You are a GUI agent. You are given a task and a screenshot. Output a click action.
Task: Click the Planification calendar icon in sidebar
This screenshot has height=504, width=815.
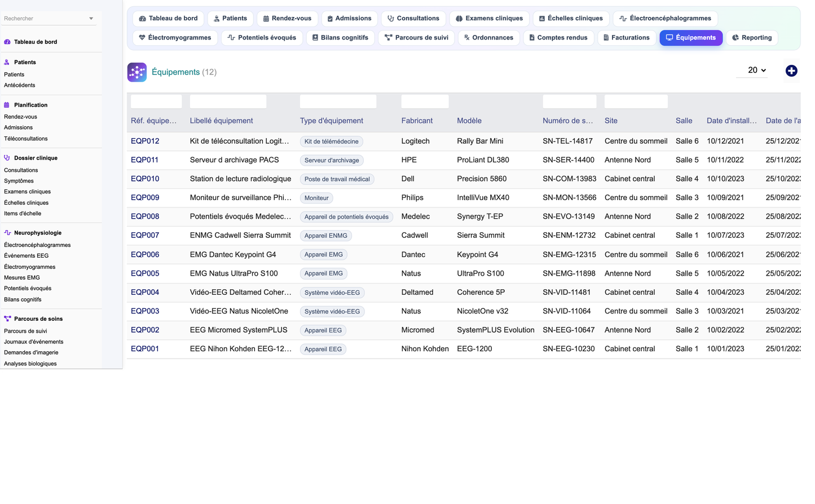pos(7,105)
